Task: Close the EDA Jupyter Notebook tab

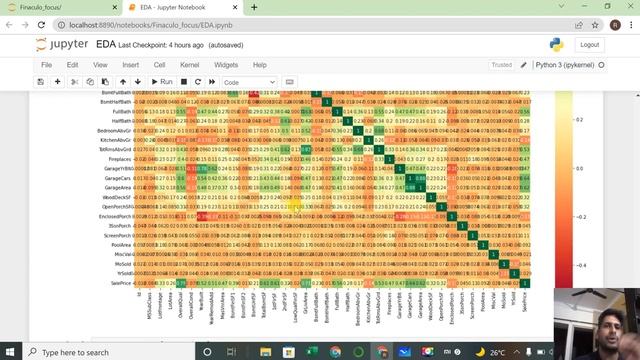Action: pos(235,7)
